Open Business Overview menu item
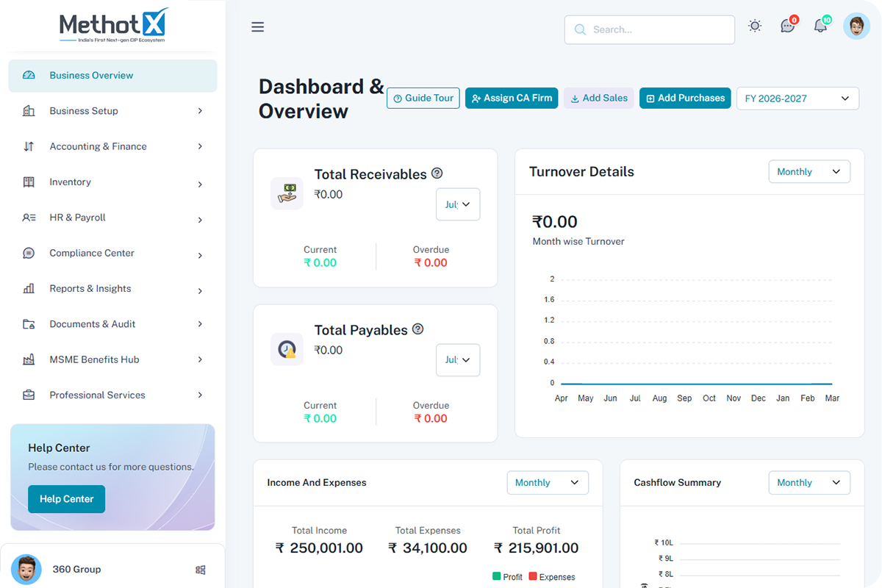 click(112, 76)
